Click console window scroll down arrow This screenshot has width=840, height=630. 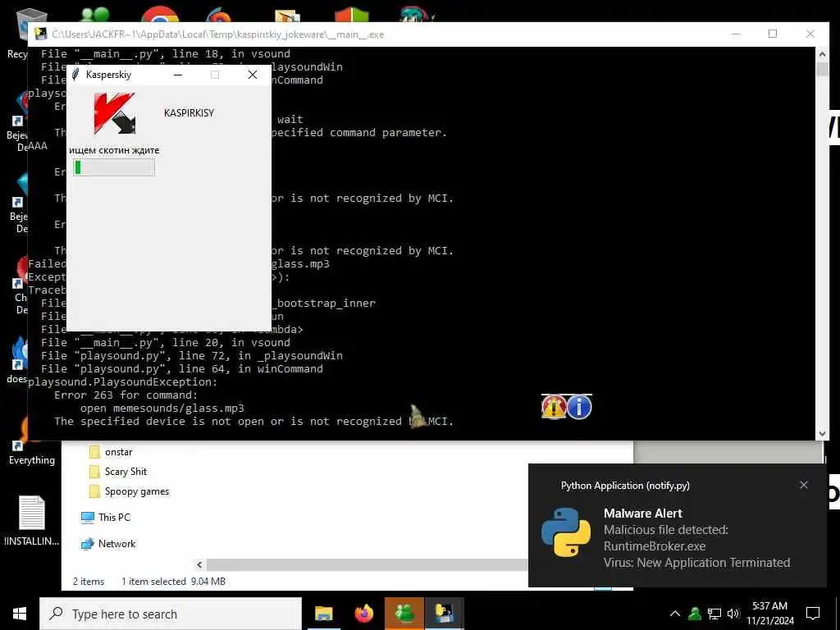822,433
